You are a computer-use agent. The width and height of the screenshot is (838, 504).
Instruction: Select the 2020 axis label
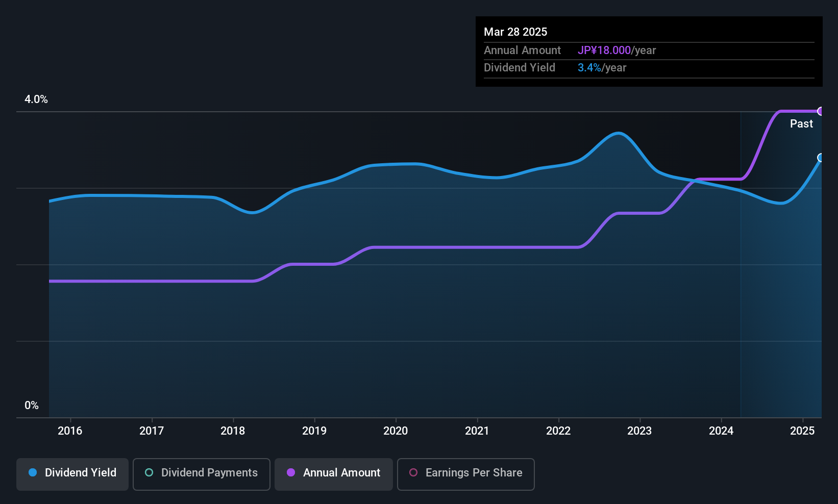pos(396,431)
